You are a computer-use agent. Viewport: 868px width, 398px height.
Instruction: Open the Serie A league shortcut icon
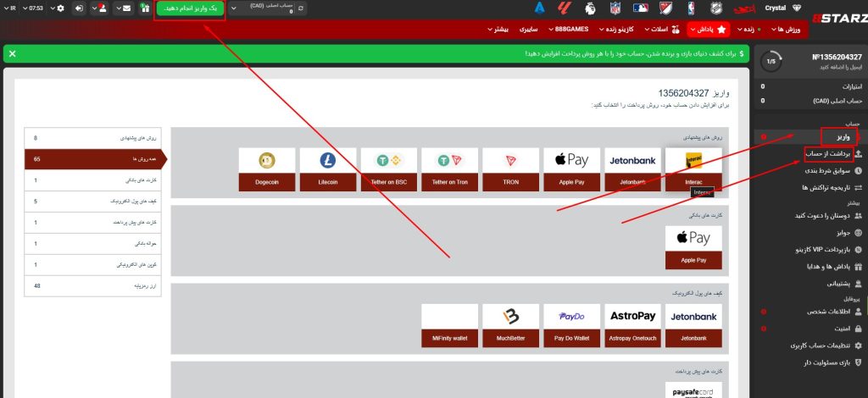click(539, 8)
